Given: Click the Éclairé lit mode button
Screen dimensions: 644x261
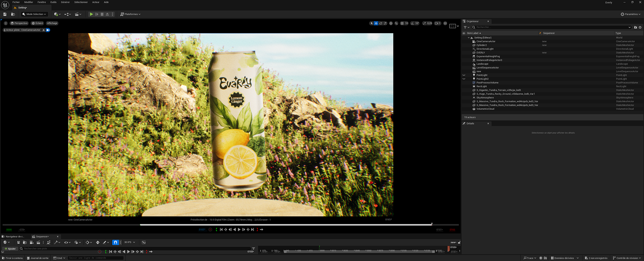Looking at the screenshot, I should click(38, 23).
